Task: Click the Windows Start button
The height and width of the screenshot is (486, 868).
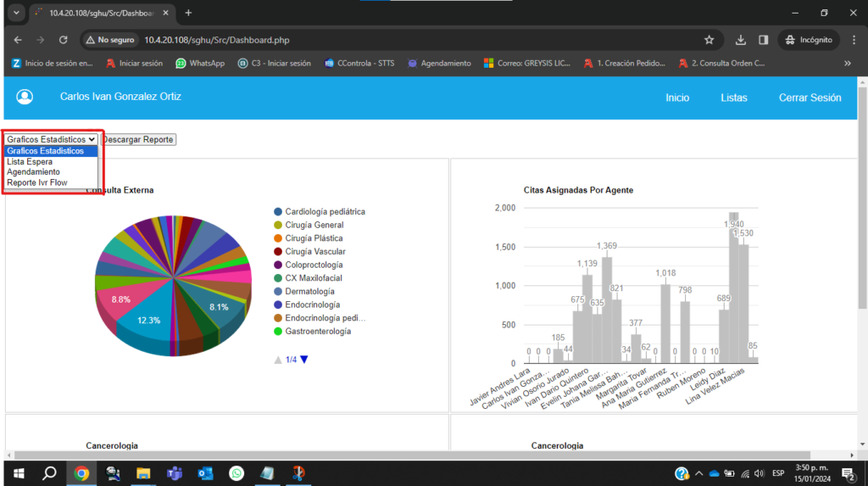Action: coord(17,473)
